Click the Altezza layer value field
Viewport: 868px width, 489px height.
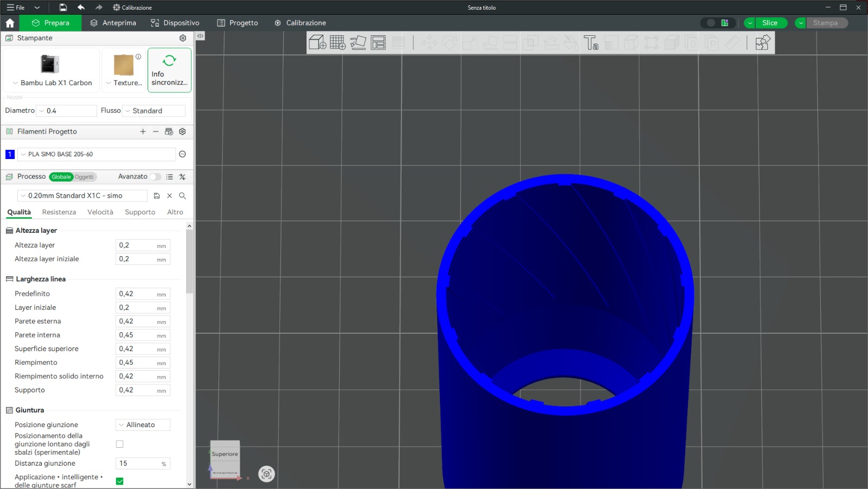click(137, 245)
